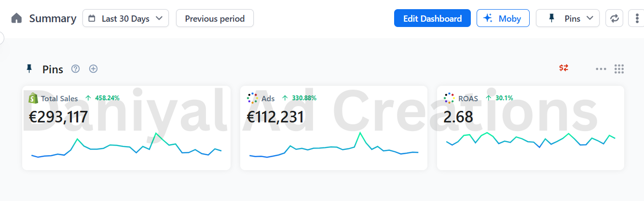Toggle the Previous period comparison
Screen dimensions: 644x201
(x=215, y=18)
